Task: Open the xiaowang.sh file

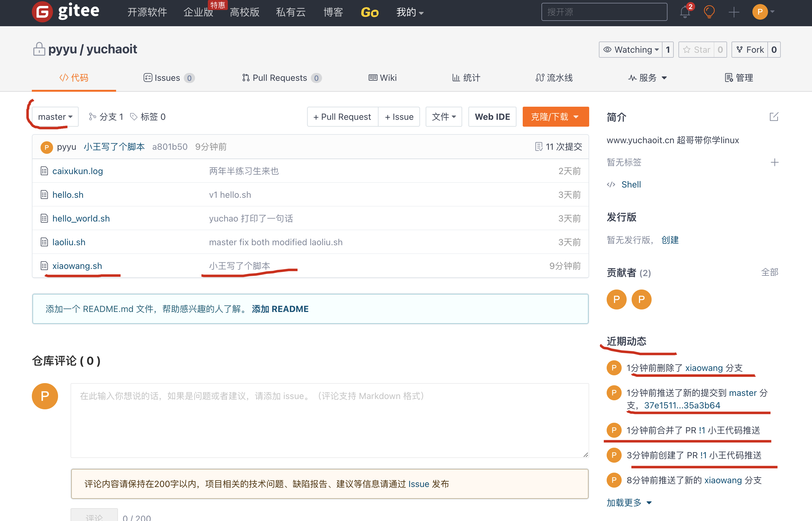Action: (x=77, y=266)
